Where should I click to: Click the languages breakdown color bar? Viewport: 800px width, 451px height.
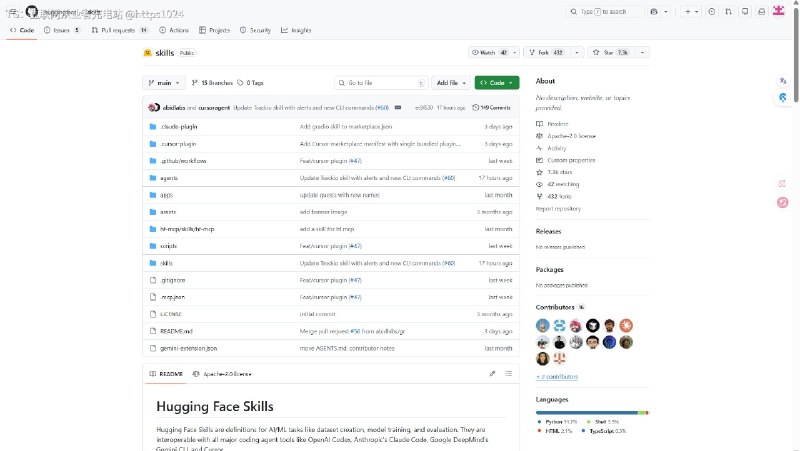592,412
